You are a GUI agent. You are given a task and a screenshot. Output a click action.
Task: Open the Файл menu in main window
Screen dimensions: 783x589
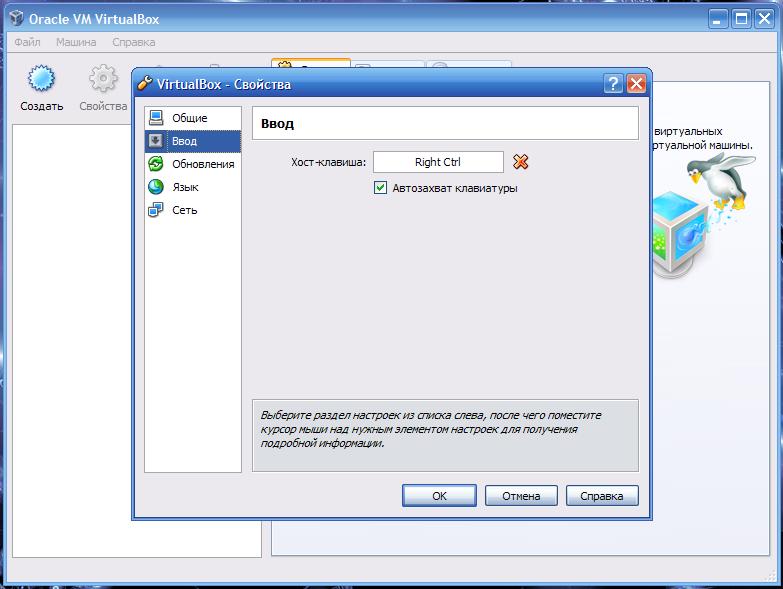pyautogui.click(x=27, y=42)
